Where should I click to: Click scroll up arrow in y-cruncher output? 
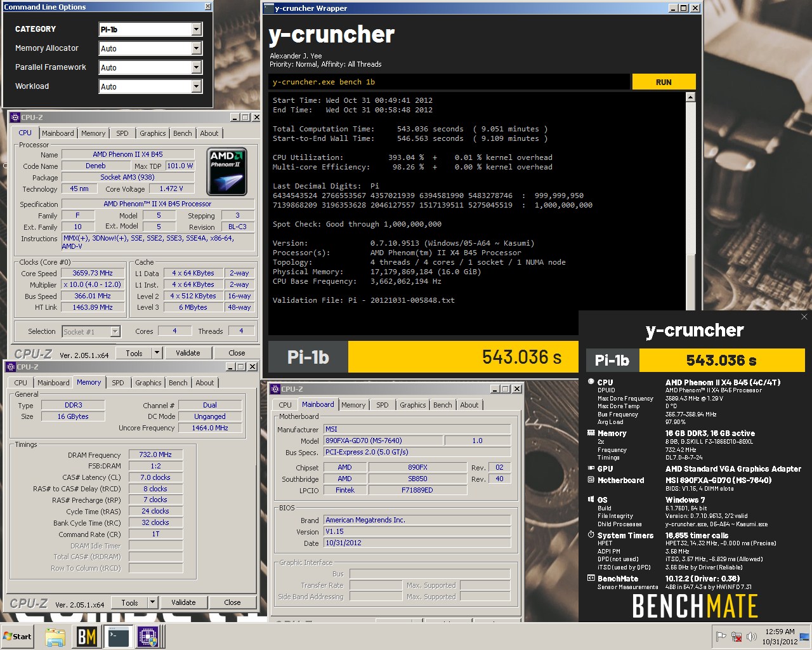point(691,97)
